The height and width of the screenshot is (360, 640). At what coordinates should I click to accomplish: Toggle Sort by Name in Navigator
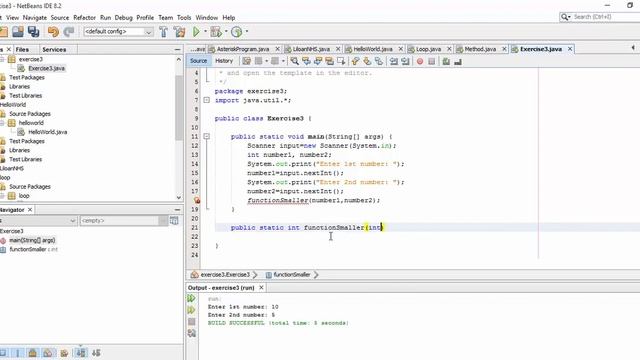(81, 353)
